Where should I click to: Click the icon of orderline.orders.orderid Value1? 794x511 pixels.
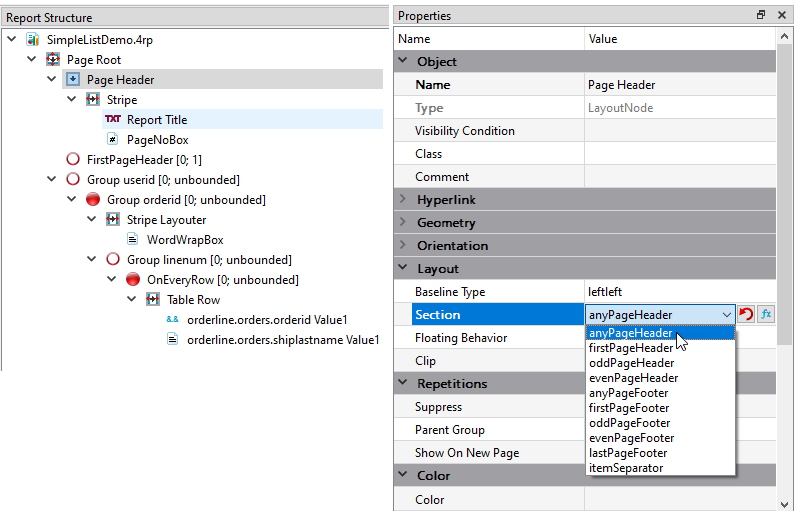[172, 320]
